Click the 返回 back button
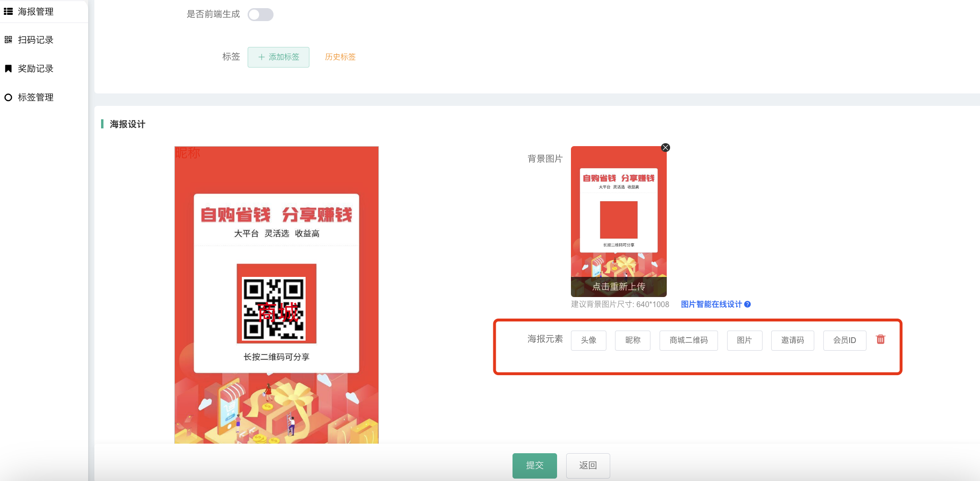This screenshot has height=481, width=980. click(x=588, y=466)
